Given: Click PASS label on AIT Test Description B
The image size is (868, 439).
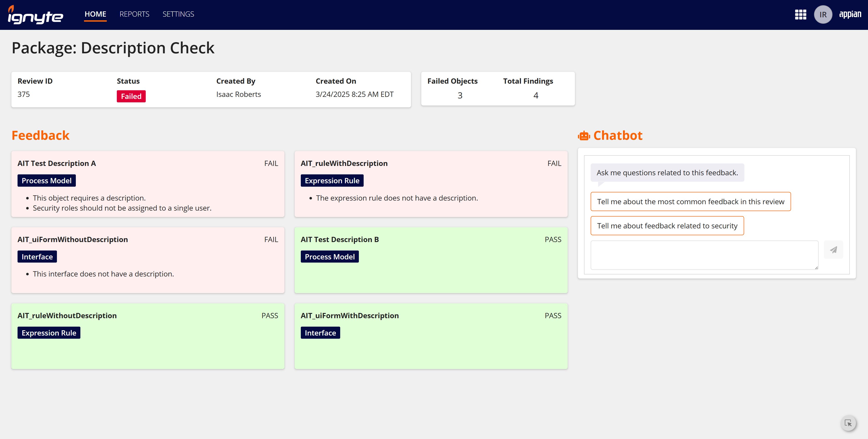Looking at the screenshot, I should (553, 239).
